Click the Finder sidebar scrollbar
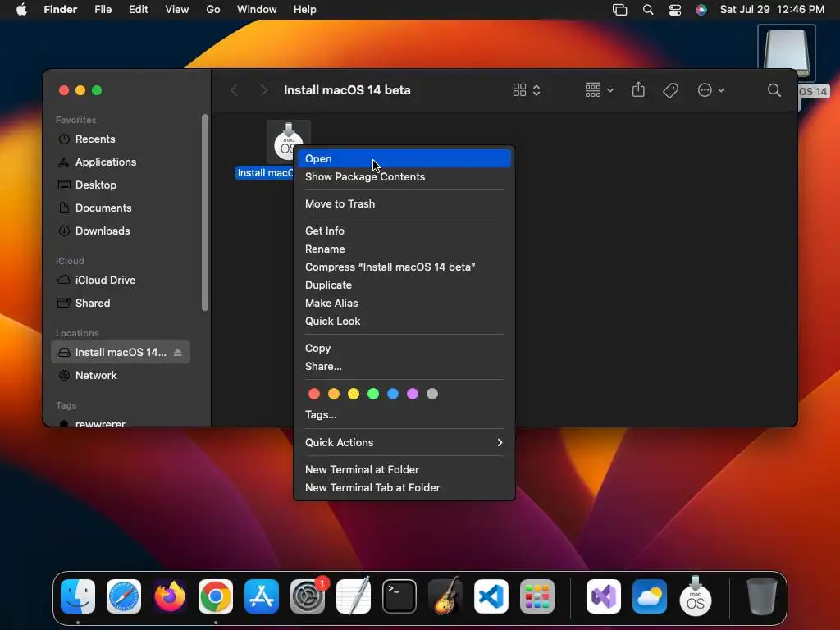This screenshot has width=840, height=630. point(204,212)
